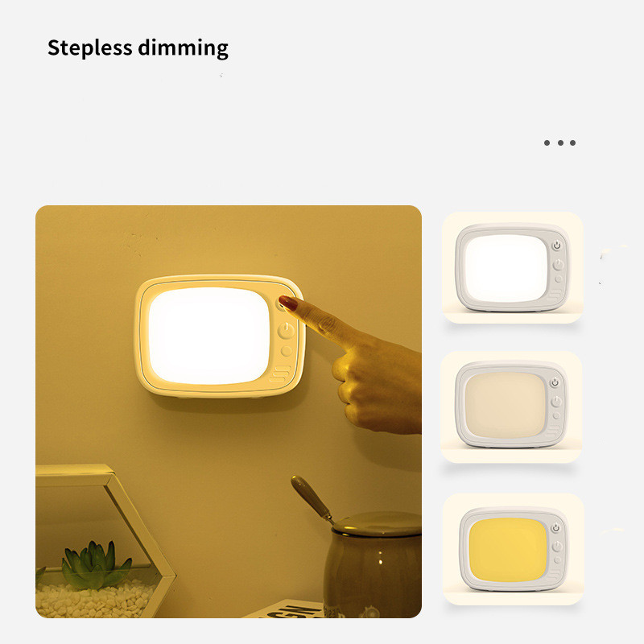Image resolution: width=644 pixels, height=644 pixels.
Task: Click the power icon on the yellow lamp thumbnail
Action: (x=555, y=528)
